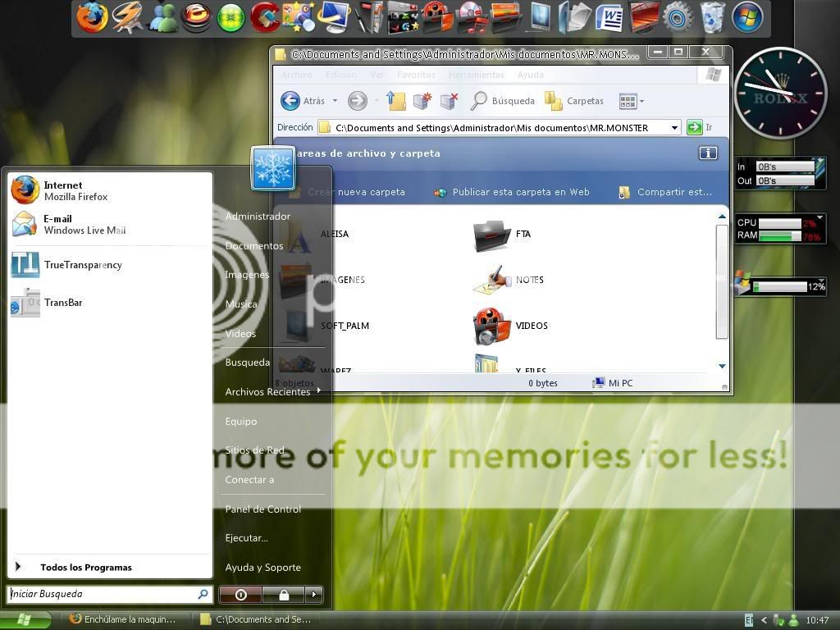Click Publicar esta carpeta en Web

[x=520, y=192]
